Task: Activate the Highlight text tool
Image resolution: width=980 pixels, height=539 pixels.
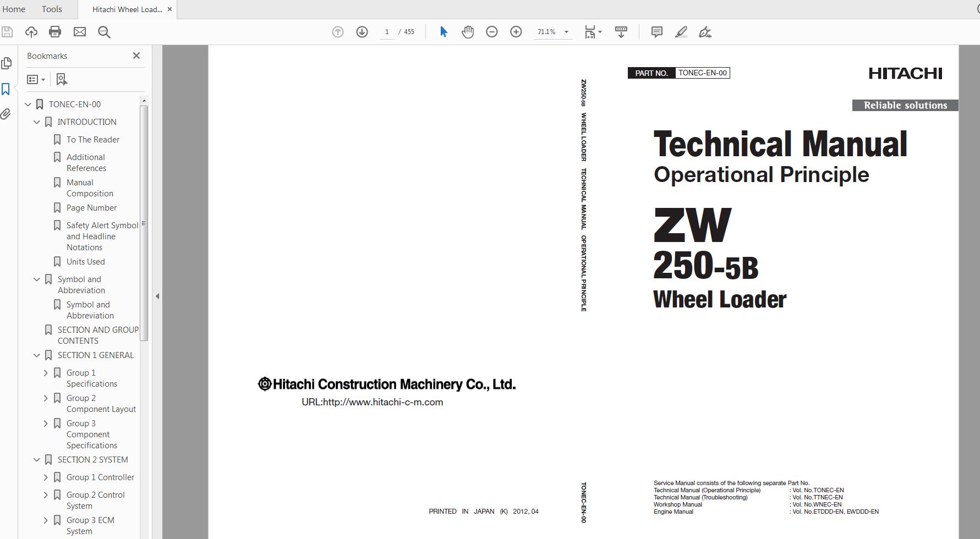Action: click(x=681, y=32)
